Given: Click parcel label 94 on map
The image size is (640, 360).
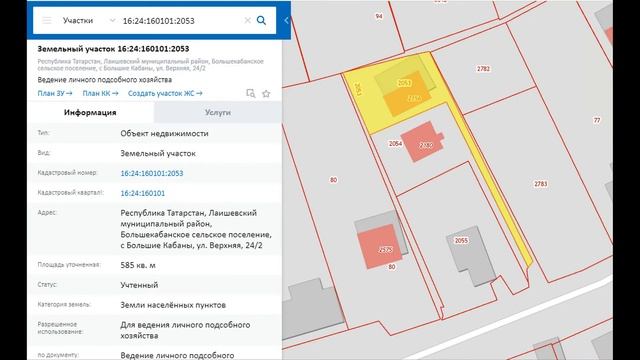Looking at the screenshot, I should pyautogui.click(x=379, y=16).
